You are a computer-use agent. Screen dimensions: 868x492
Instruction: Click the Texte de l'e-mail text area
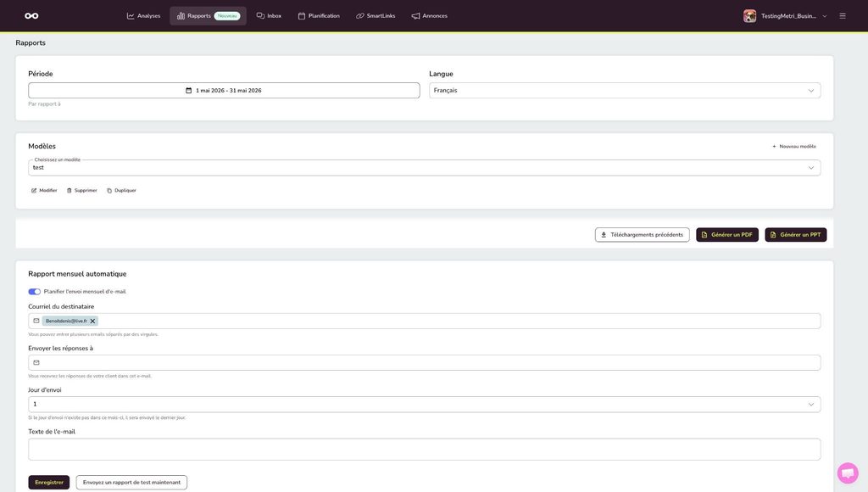coord(424,449)
